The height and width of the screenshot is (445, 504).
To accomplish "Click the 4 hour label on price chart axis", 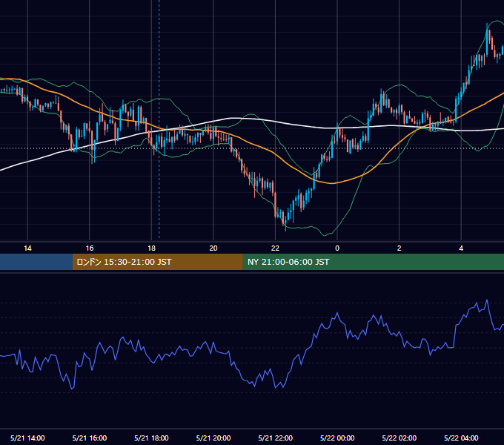I will coord(461,248).
